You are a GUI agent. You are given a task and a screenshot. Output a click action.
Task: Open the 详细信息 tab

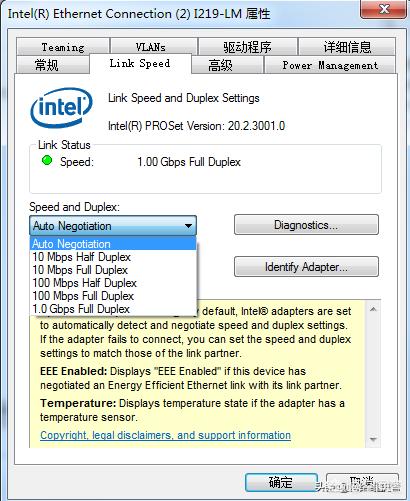[x=347, y=47]
